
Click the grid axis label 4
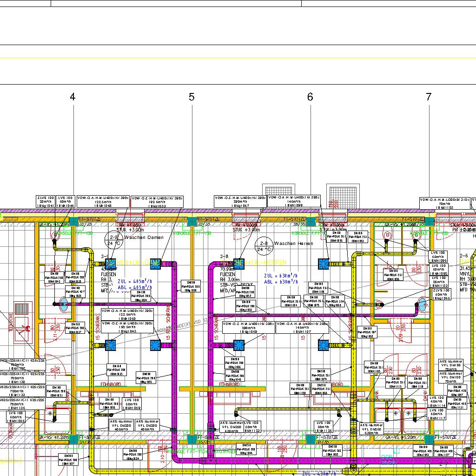[73, 97]
